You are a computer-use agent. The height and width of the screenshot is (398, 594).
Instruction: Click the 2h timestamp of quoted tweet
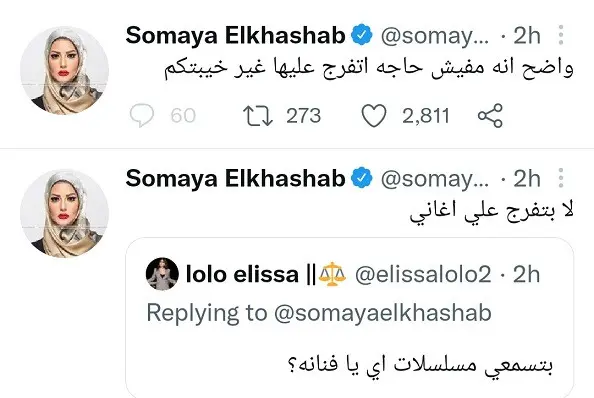pos(527,274)
